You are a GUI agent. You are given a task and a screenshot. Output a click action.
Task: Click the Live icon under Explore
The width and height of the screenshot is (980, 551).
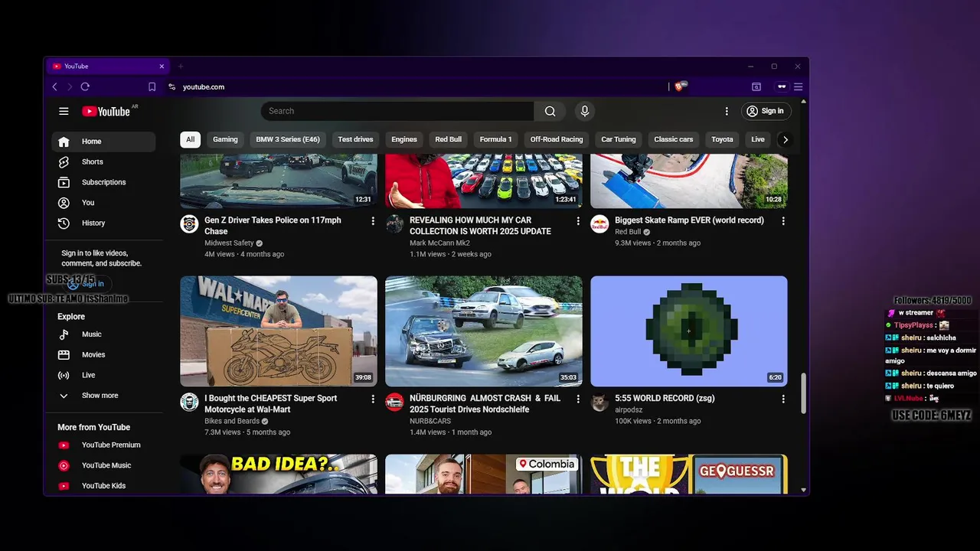pyautogui.click(x=64, y=375)
